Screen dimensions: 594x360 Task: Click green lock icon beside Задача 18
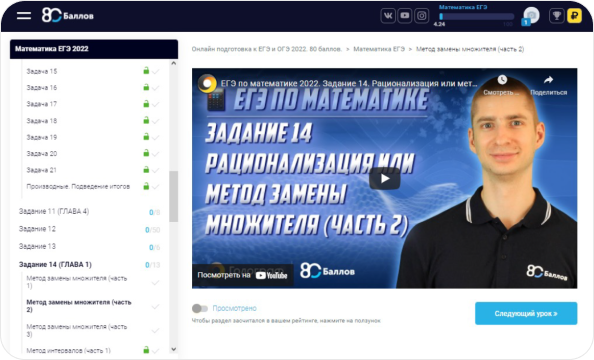tap(146, 120)
